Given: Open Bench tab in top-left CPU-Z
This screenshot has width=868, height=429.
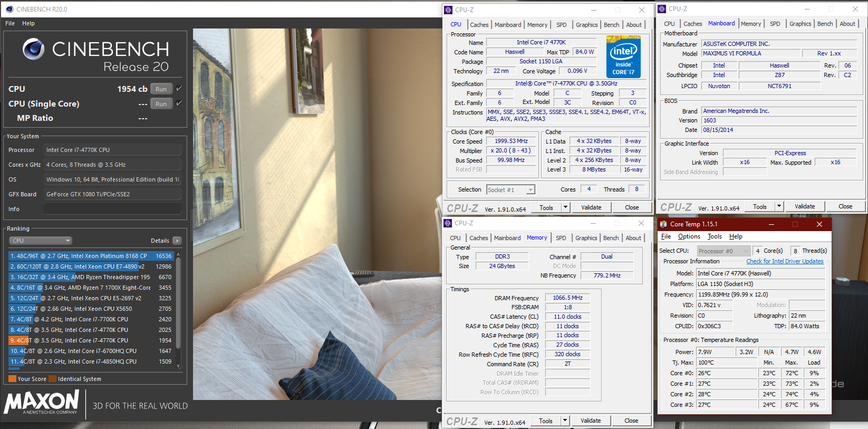Looking at the screenshot, I should (x=611, y=25).
